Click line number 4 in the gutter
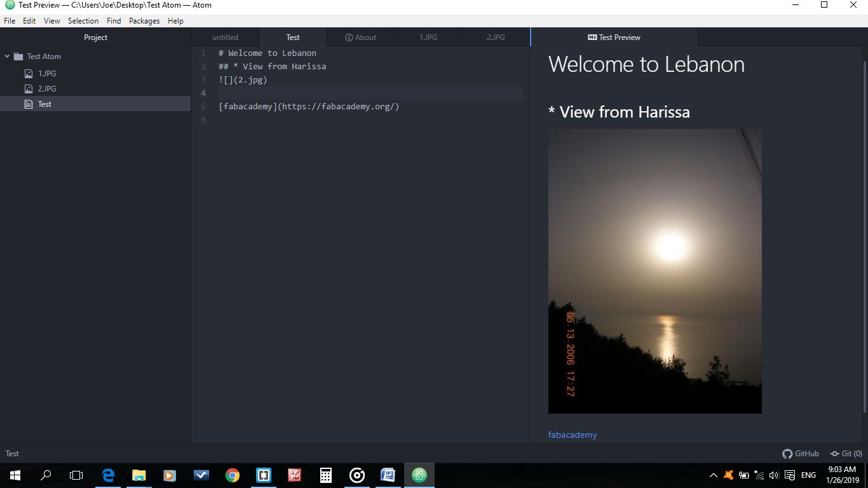Image resolution: width=868 pixels, height=488 pixels. click(x=203, y=93)
